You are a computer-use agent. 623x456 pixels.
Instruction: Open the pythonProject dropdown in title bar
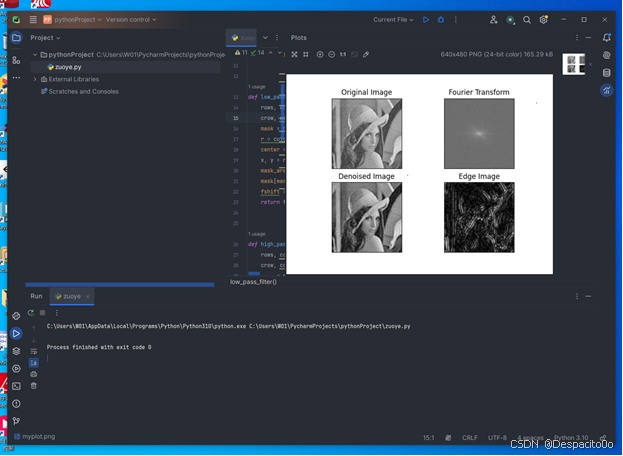[x=72, y=19]
